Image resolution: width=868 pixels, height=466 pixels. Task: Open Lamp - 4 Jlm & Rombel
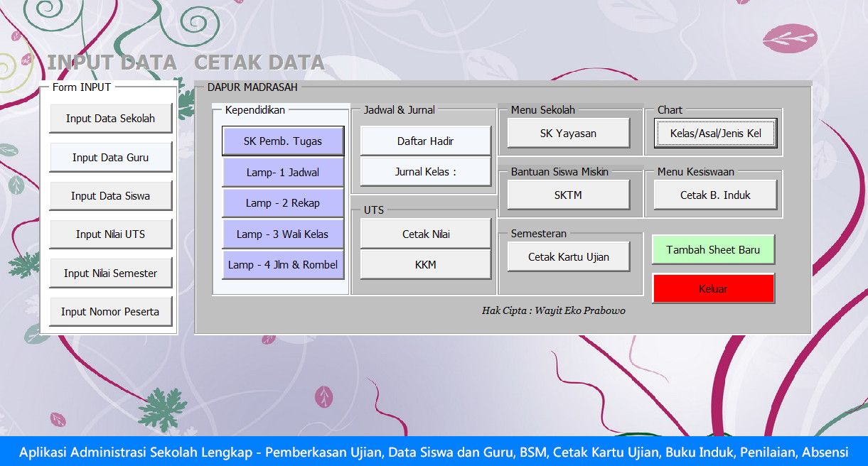coord(283,265)
